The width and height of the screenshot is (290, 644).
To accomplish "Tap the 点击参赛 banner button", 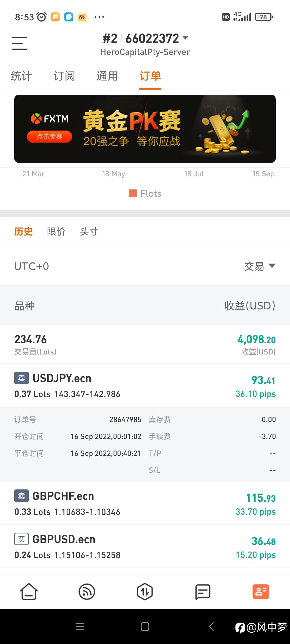I will [x=49, y=137].
